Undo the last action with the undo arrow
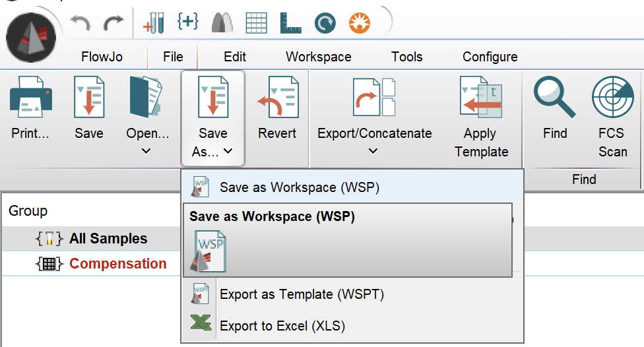Screen dimensions: 644x347 point(80,23)
